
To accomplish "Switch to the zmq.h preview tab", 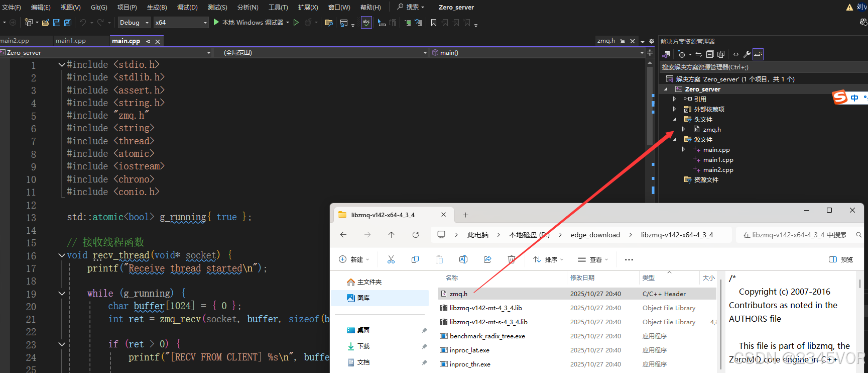I will pos(606,41).
